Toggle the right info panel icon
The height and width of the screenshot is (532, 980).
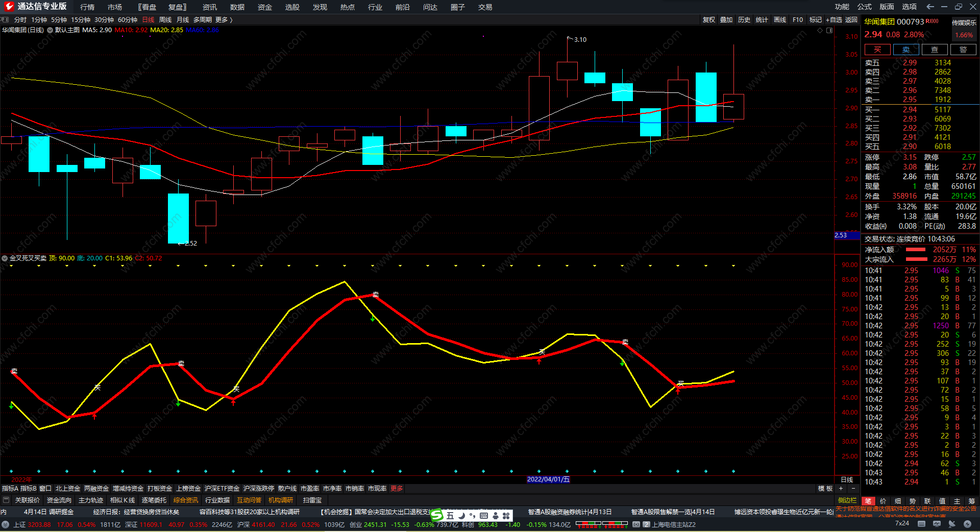[x=829, y=30]
